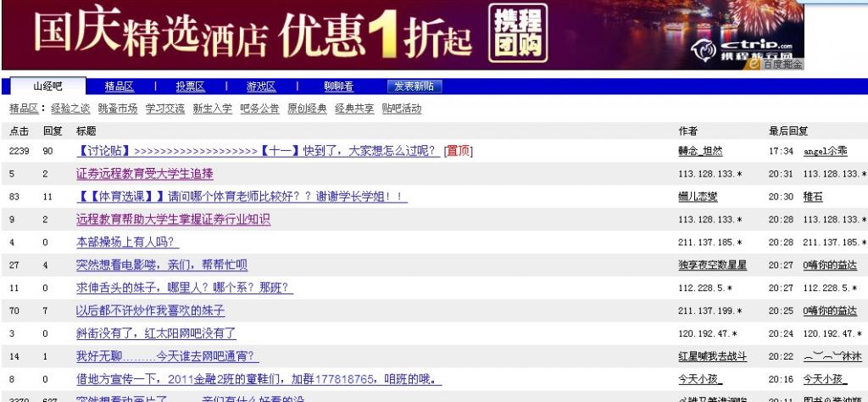
Task: Switch to the 投票区 tab
Action: (x=190, y=87)
